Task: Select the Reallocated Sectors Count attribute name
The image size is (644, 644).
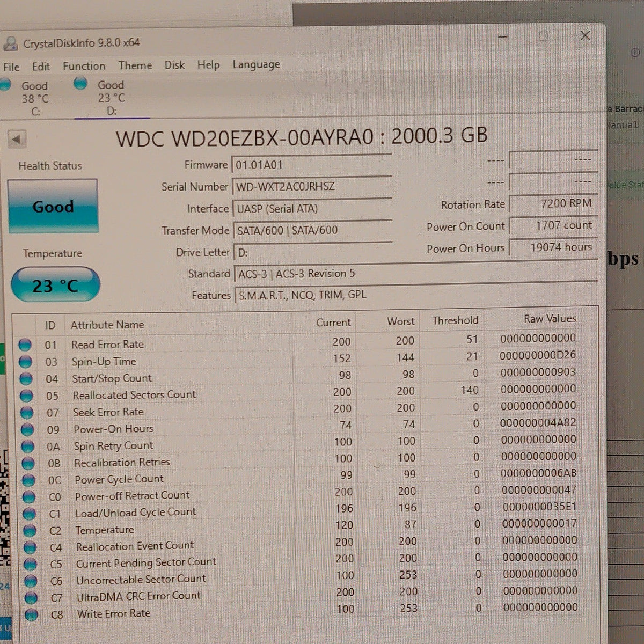Action: 134,395
